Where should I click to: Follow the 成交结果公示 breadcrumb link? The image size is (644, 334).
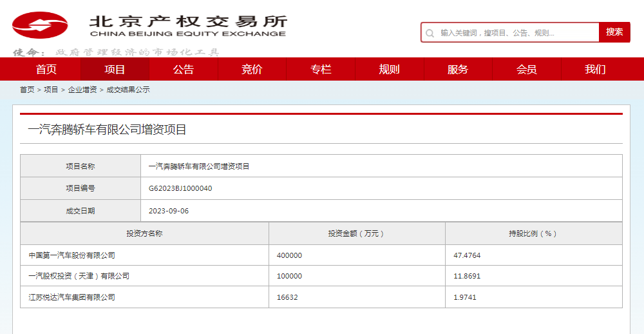pyautogui.click(x=128, y=90)
